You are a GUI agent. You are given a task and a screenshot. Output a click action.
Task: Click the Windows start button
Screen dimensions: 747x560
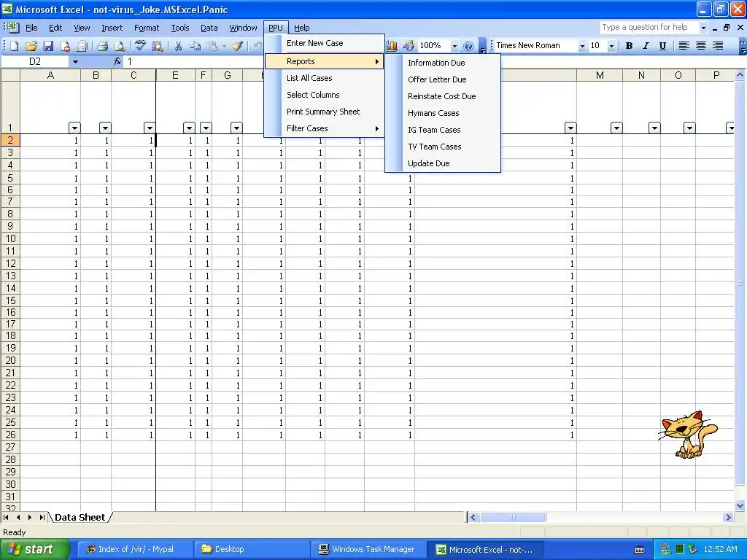35,550
